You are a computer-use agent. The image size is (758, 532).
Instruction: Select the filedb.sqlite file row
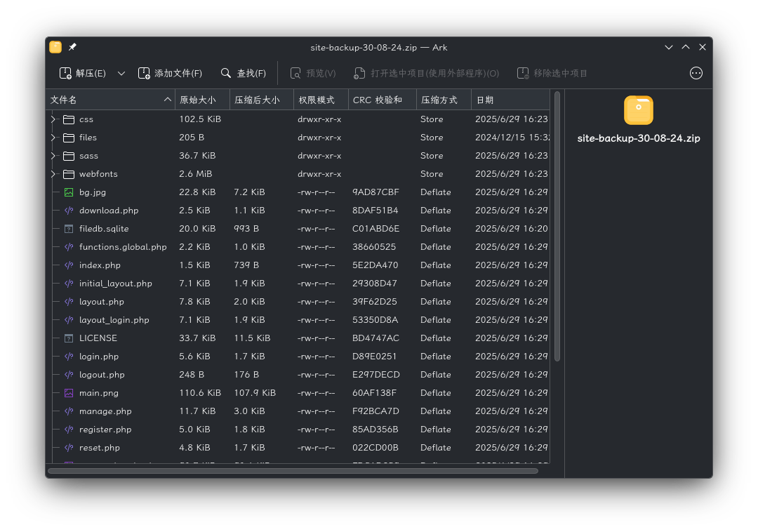tap(298, 229)
